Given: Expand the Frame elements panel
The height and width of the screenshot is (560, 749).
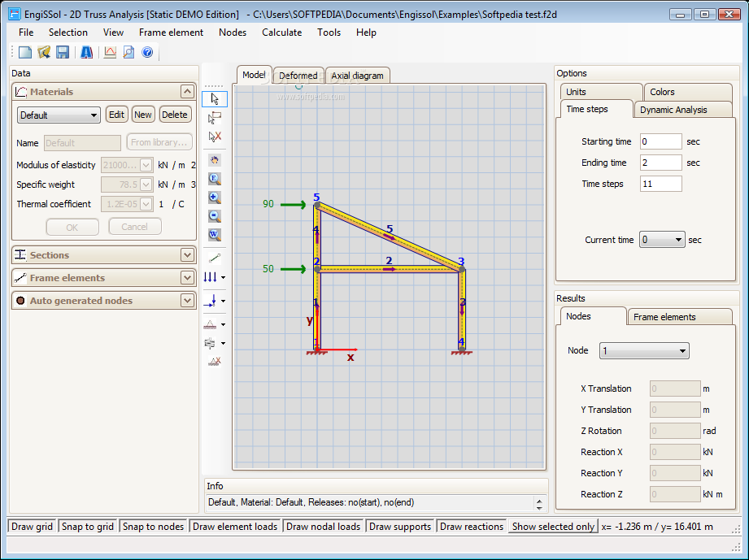Looking at the screenshot, I should click(x=187, y=278).
